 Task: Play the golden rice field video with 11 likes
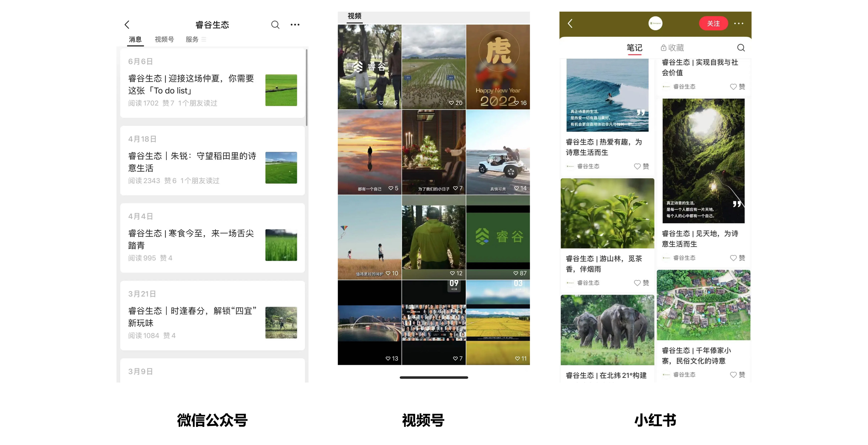tap(498, 323)
